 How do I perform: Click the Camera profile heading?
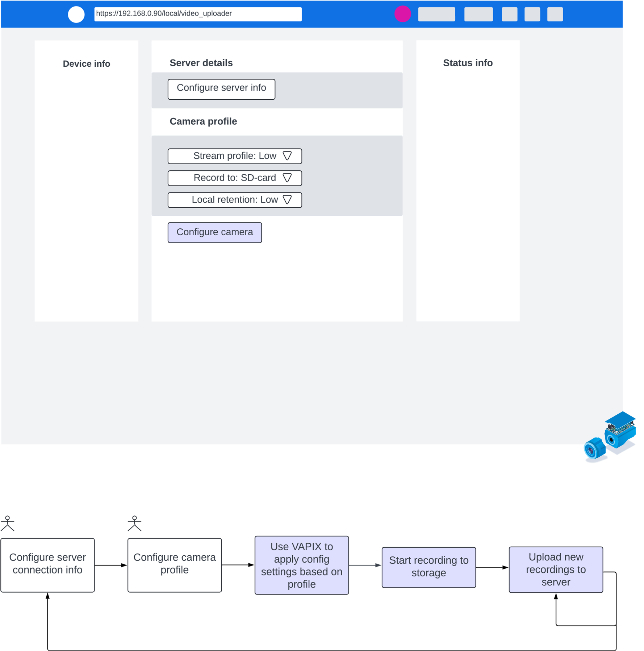pyautogui.click(x=203, y=121)
